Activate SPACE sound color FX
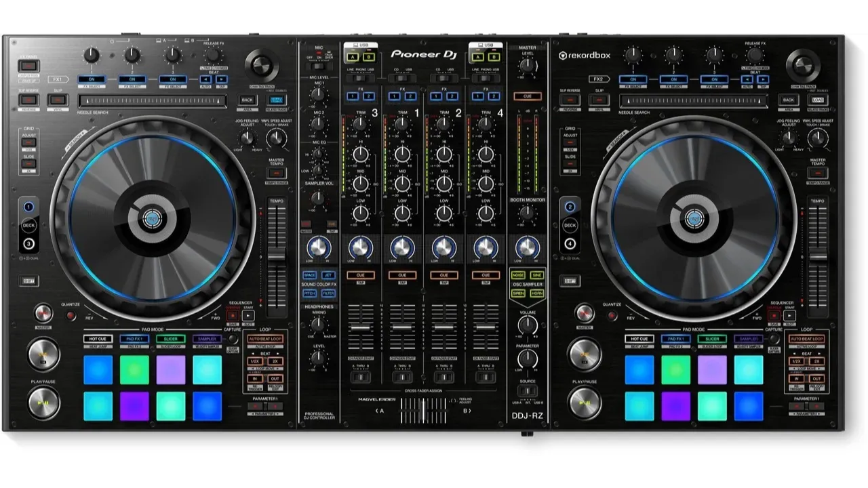The image size is (868, 488). point(309,274)
